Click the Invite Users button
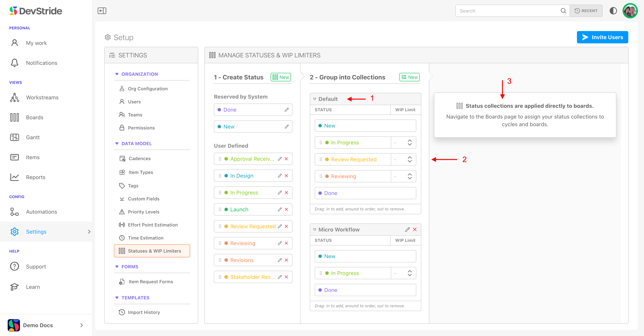644x336 pixels. coord(602,37)
